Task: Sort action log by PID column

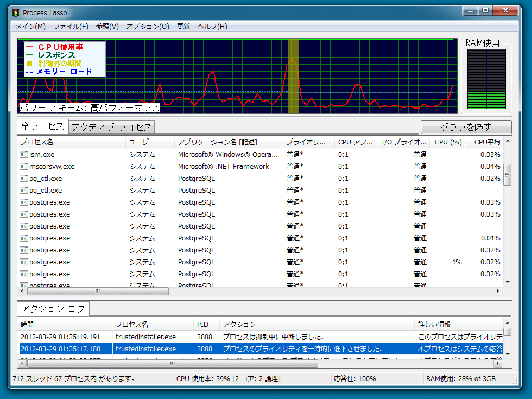Action: 207,325
